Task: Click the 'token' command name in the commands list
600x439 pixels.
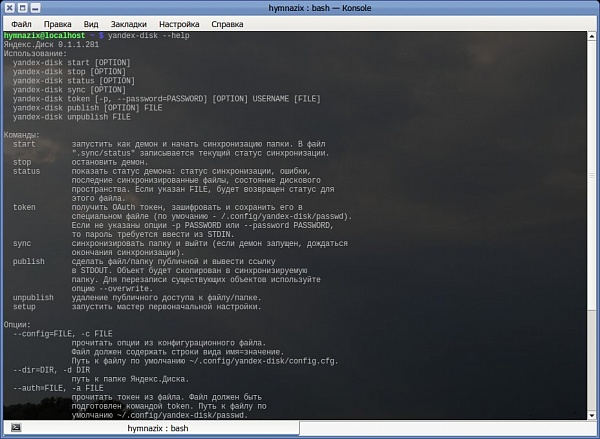Action: 24,207
